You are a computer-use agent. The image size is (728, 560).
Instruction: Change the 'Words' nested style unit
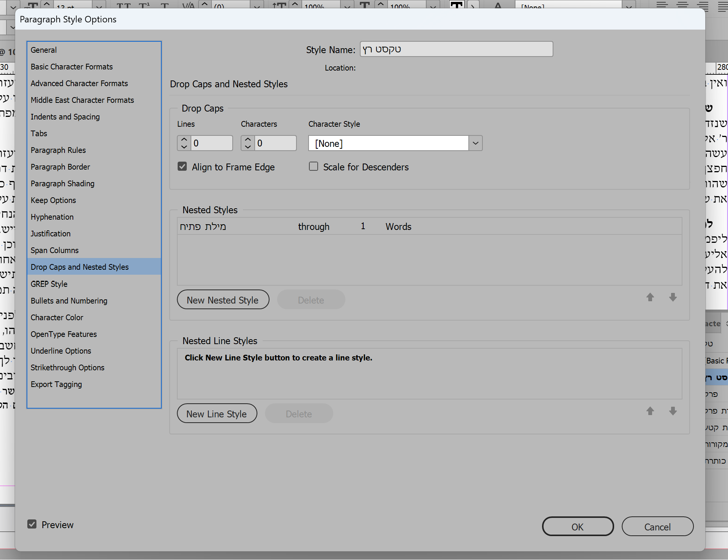click(399, 227)
